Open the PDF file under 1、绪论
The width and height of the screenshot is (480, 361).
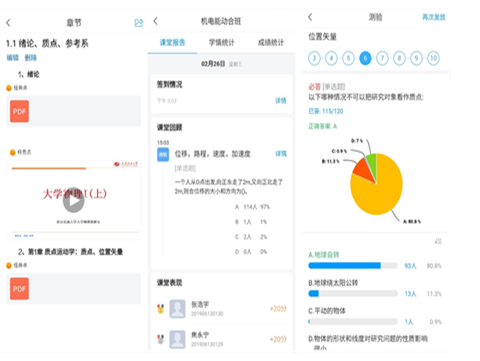pyautogui.click(x=19, y=111)
